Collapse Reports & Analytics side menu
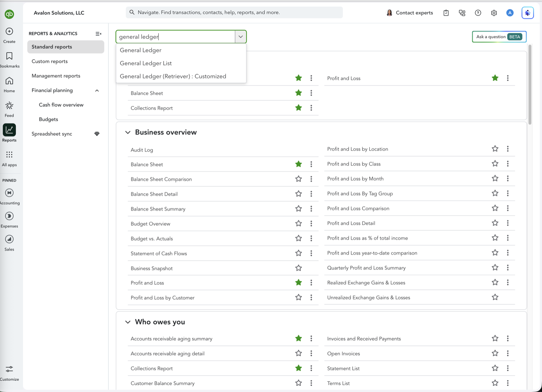This screenshot has height=392, width=542. (98, 34)
